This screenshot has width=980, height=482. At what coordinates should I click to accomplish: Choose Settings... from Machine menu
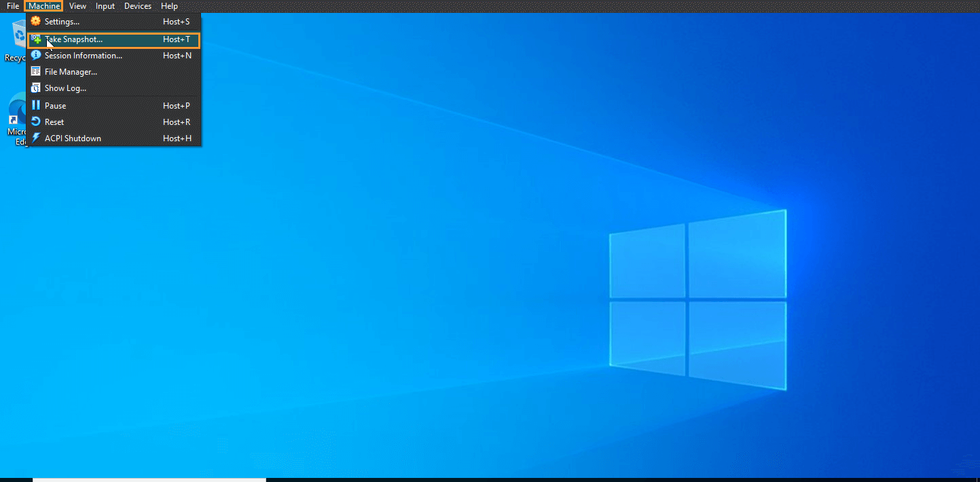coord(113,22)
